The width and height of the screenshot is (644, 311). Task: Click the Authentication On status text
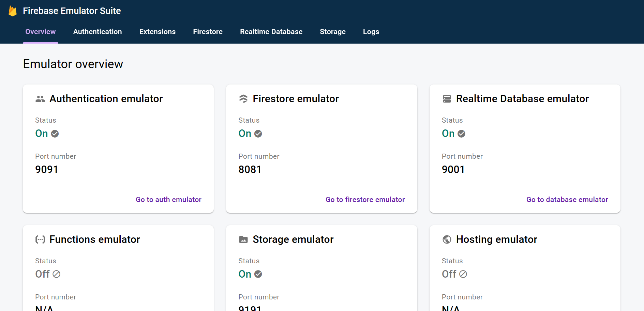point(42,134)
